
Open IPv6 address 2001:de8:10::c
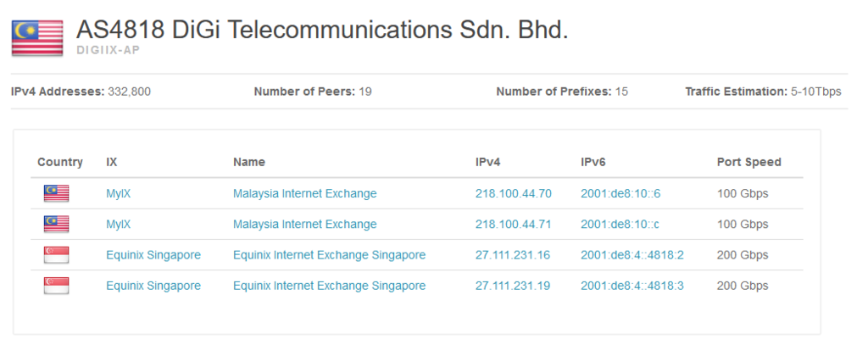point(620,225)
